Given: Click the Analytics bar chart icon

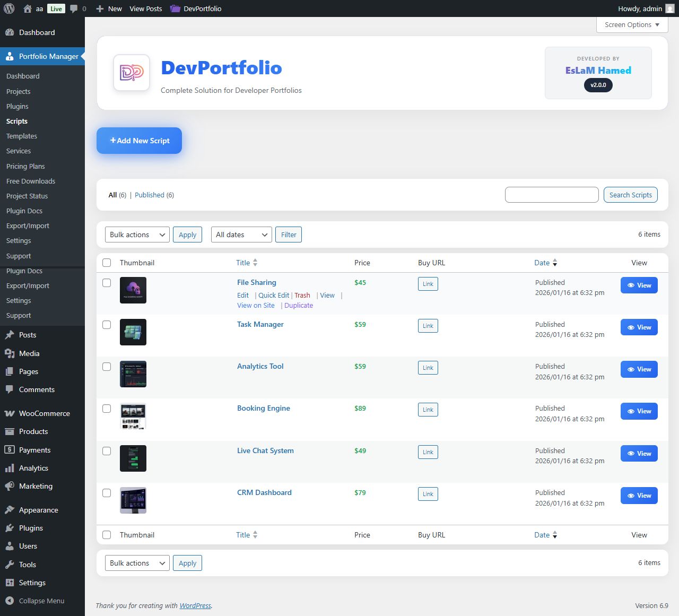Looking at the screenshot, I should point(10,468).
